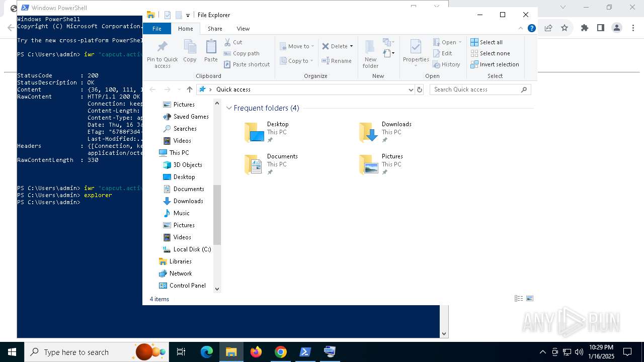Select Network in navigation pane
Screen dimensions: 644x362
[175, 274]
